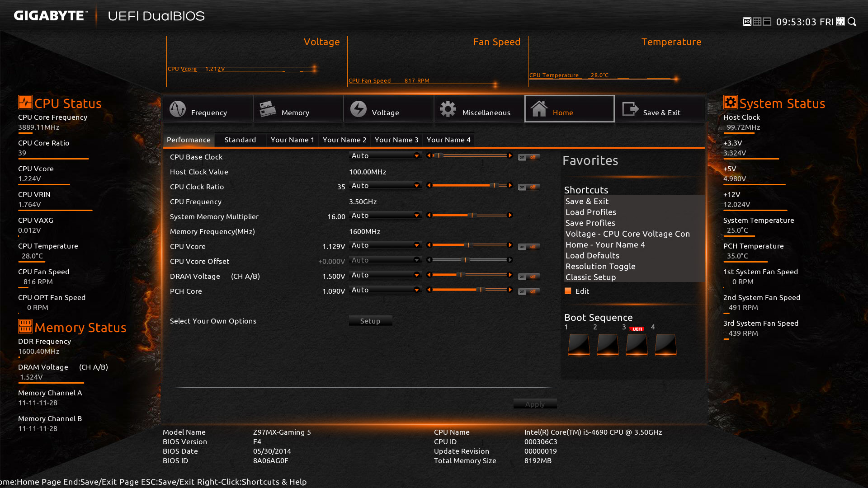Open the calendar icon showing 27

tap(840, 22)
